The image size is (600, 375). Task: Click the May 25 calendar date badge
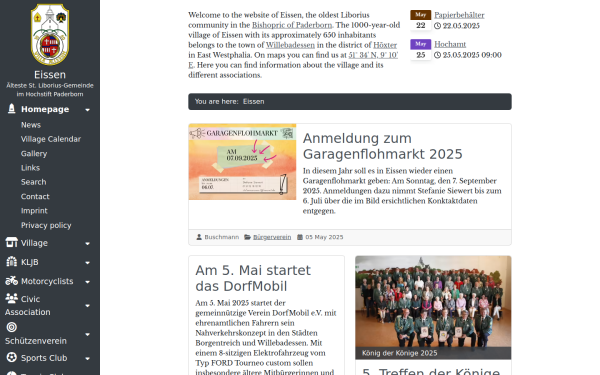point(421,49)
